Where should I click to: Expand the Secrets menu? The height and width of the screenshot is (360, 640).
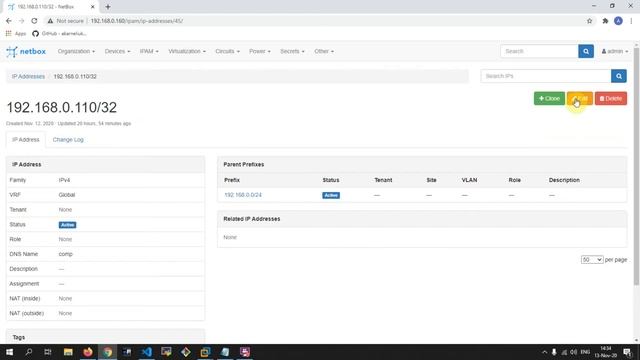point(292,51)
